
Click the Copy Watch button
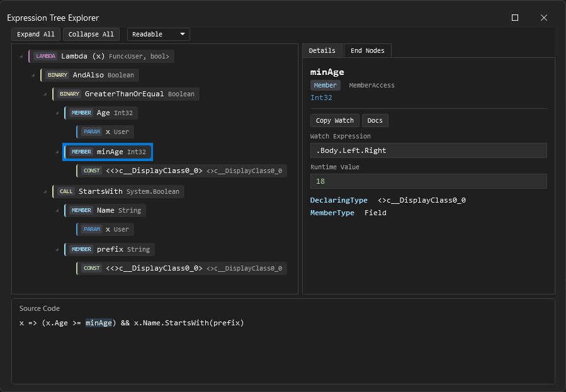point(334,120)
